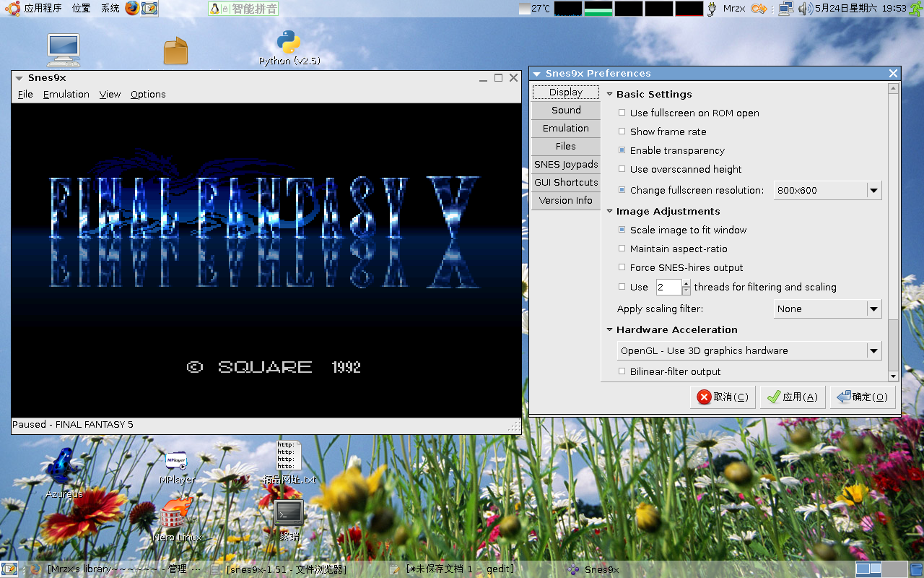This screenshot has width=924, height=578.
Task: Enable Use threads for filtering checkbox
Action: pyautogui.click(x=622, y=287)
